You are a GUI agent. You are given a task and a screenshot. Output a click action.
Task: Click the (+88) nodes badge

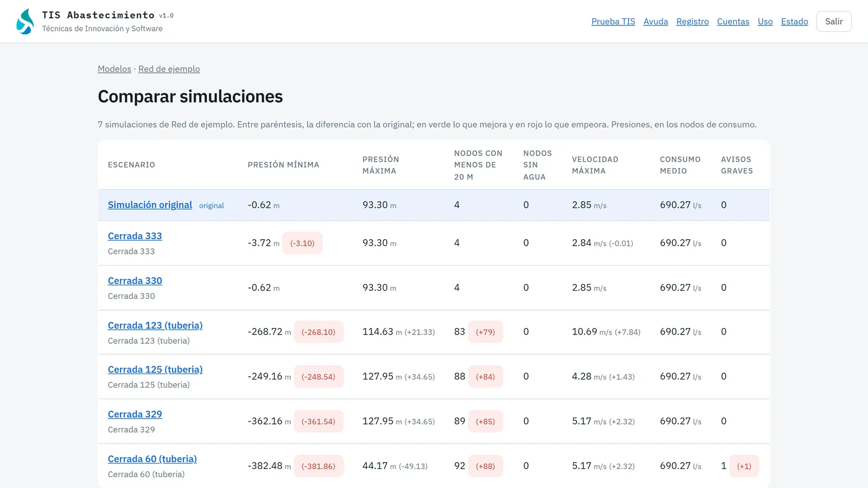[x=486, y=466]
